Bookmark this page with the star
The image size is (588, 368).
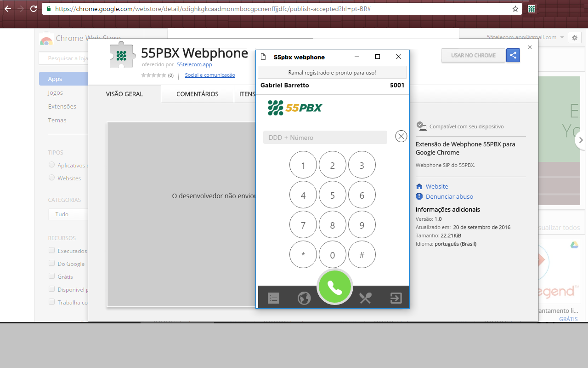click(515, 9)
